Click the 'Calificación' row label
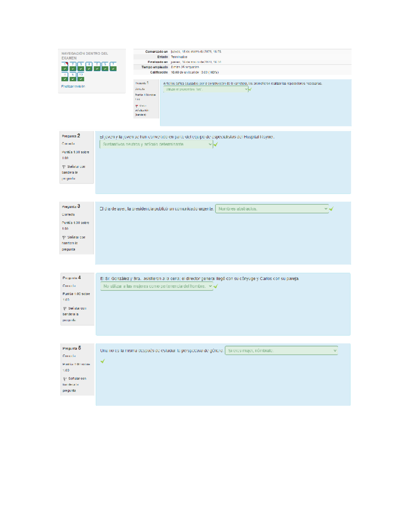Viewport: 411px width, 532px height. point(159,72)
